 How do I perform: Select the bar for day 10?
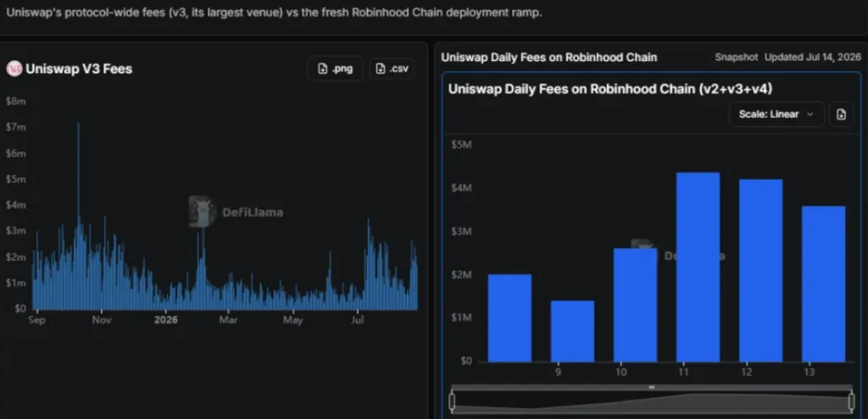click(635, 304)
